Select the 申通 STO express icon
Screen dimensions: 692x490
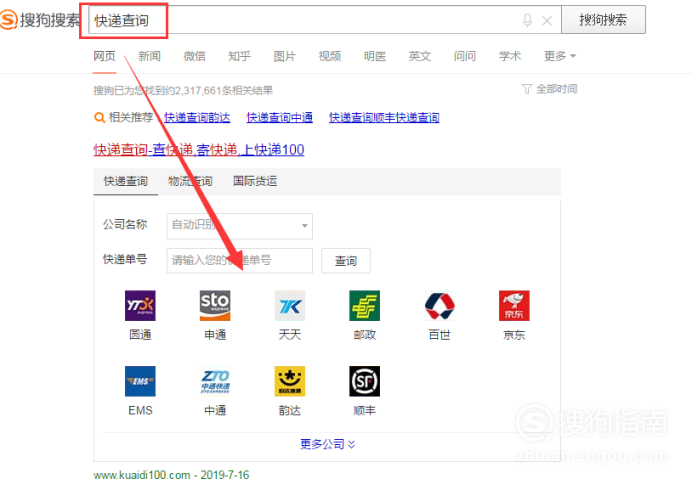coord(215,305)
